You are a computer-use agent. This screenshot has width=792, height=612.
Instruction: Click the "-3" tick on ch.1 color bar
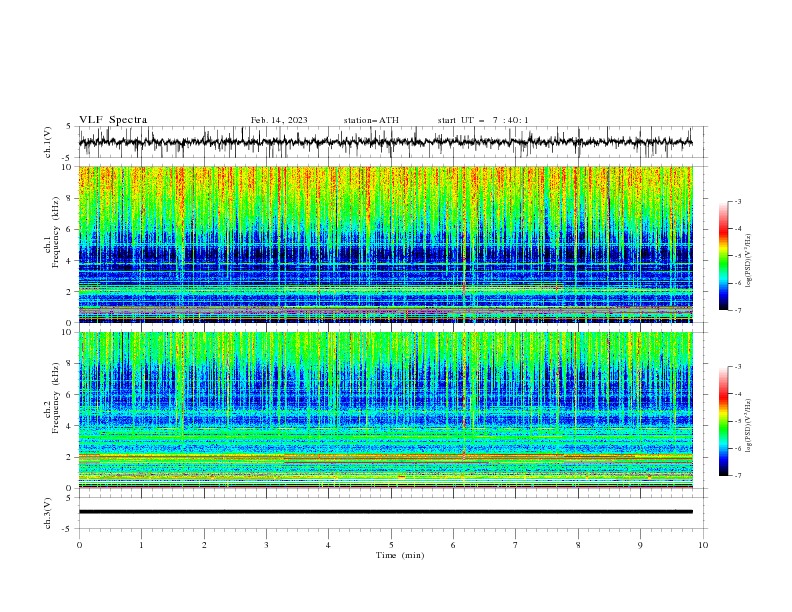click(737, 201)
